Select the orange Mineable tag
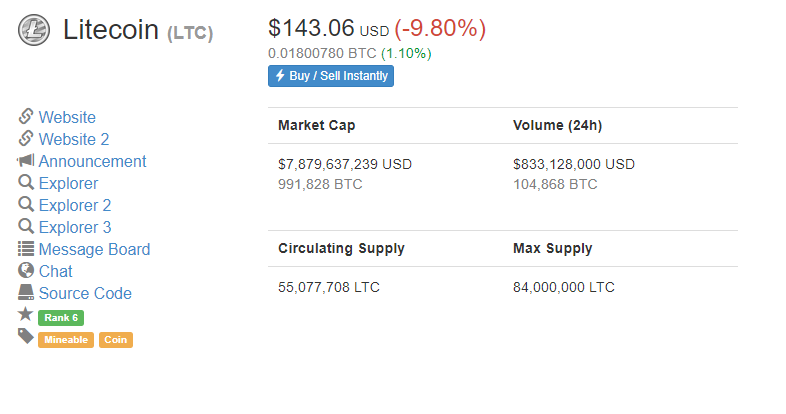The image size is (786, 414). [66, 340]
